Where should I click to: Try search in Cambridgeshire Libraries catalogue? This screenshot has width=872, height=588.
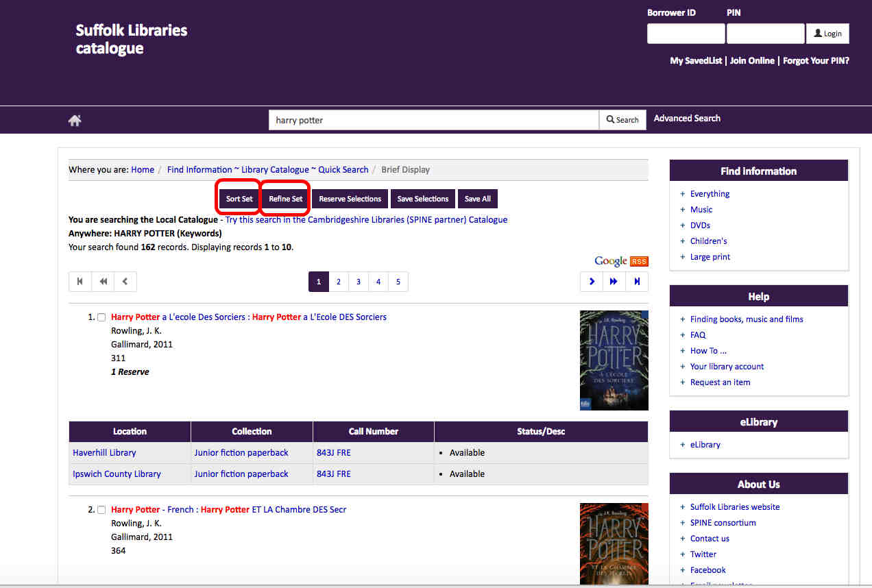tap(367, 220)
